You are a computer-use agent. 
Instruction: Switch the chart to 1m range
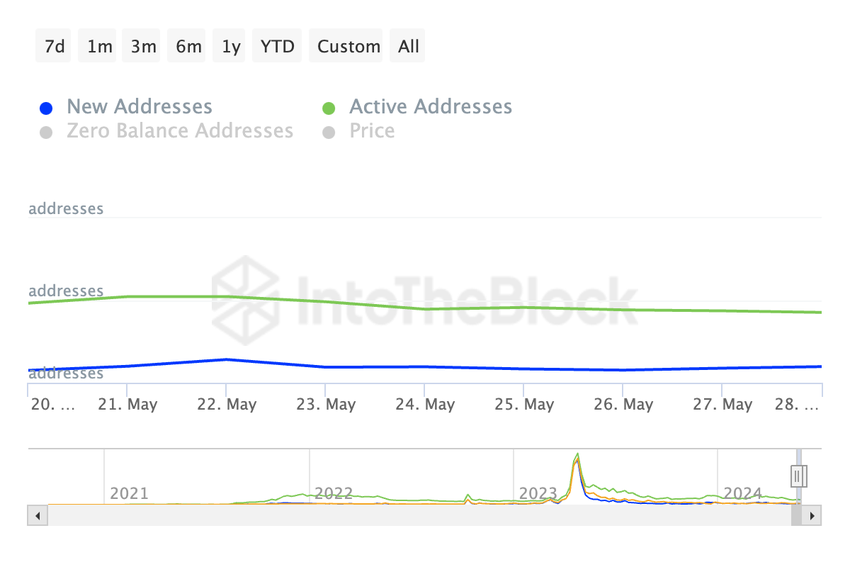tap(100, 46)
